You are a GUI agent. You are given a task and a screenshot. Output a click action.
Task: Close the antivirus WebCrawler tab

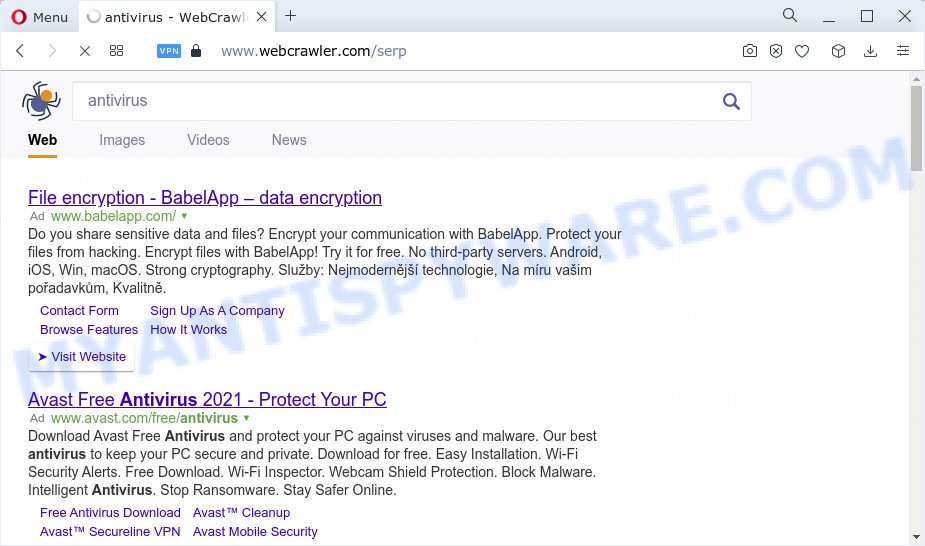click(261, 17)
